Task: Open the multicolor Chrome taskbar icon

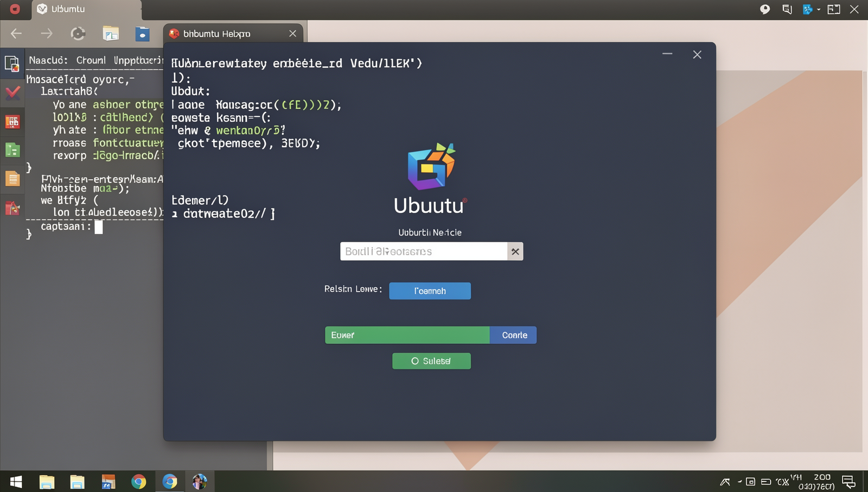Action: [139, 482]
